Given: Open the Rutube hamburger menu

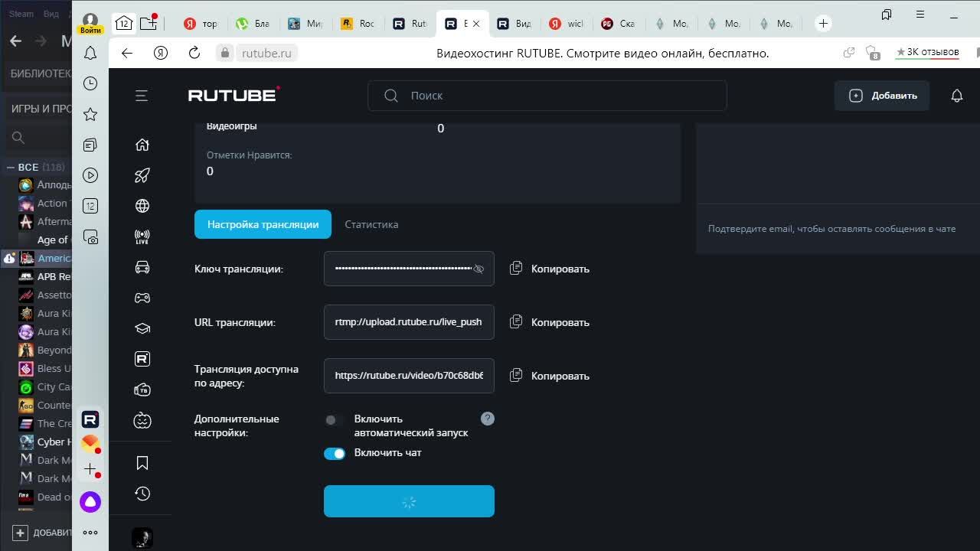Looking at the screenshot, I should point(142,96).
